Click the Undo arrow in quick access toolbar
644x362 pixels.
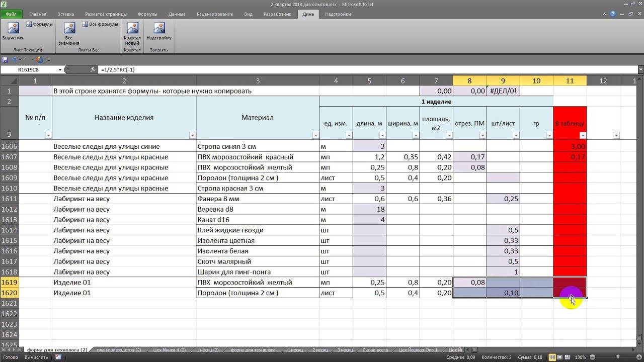click(15, 60)
